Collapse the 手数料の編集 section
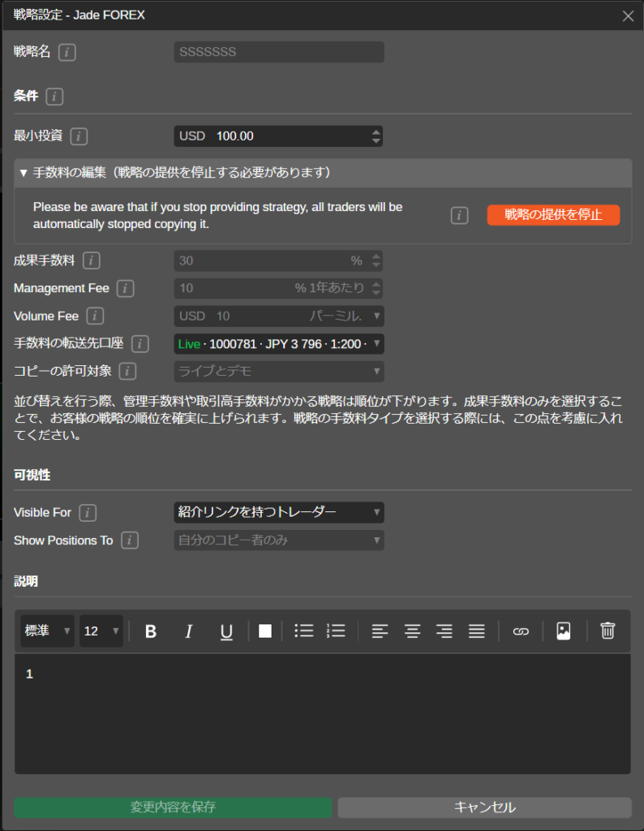The image size is (644, 831). click(24, 173)
